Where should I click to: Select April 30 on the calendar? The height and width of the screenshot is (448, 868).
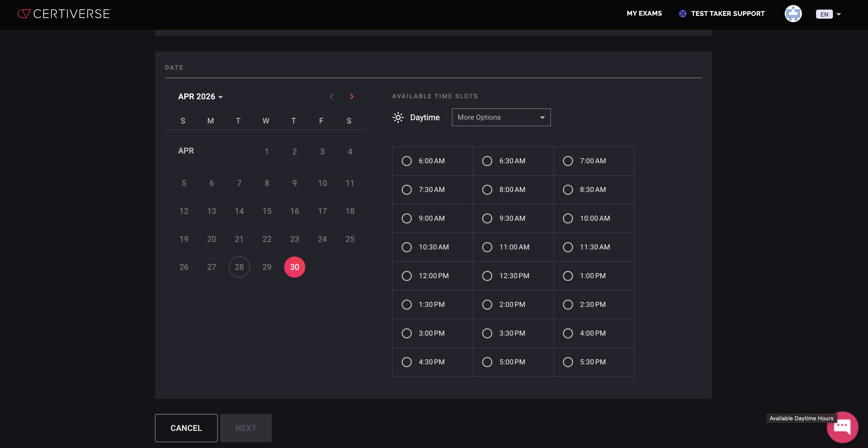click(294, 267)
